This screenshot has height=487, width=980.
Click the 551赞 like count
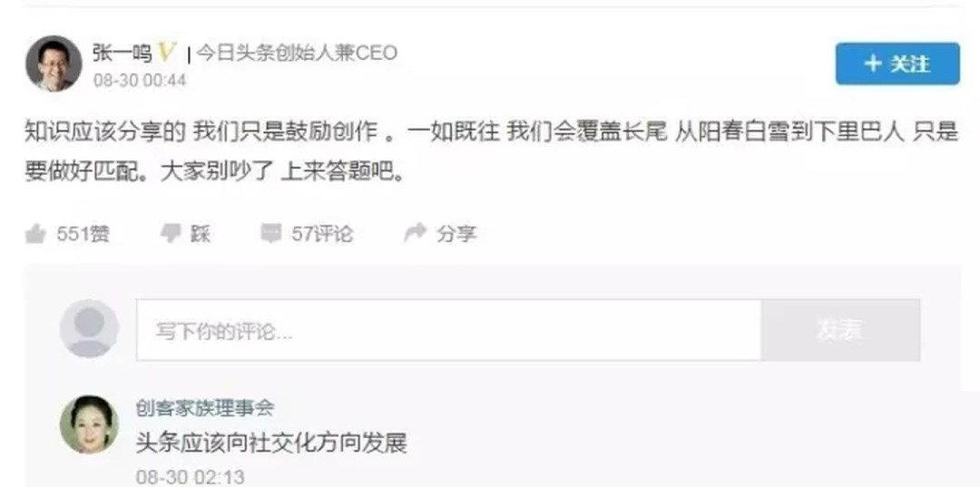pos(83,234)
